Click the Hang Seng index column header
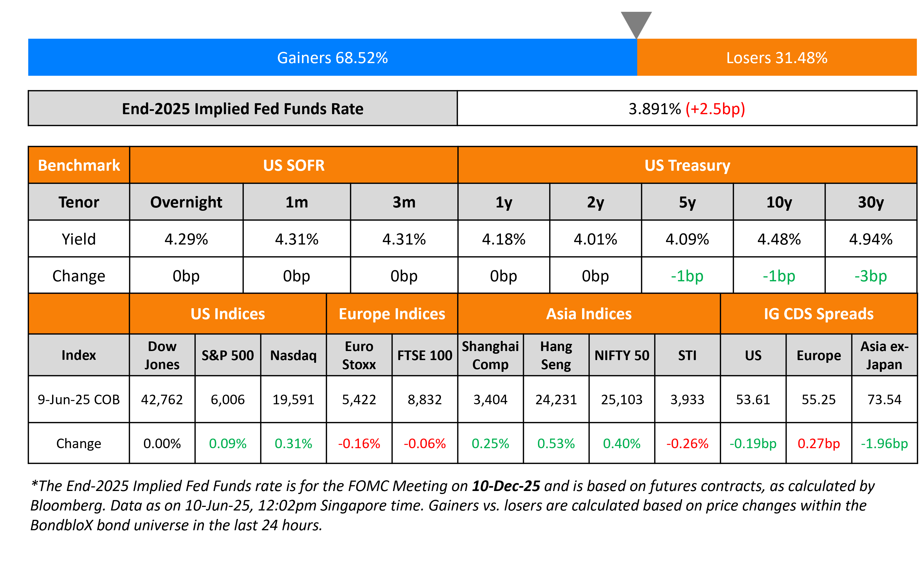This screenshot has height=564, width=924. [556, 355]
